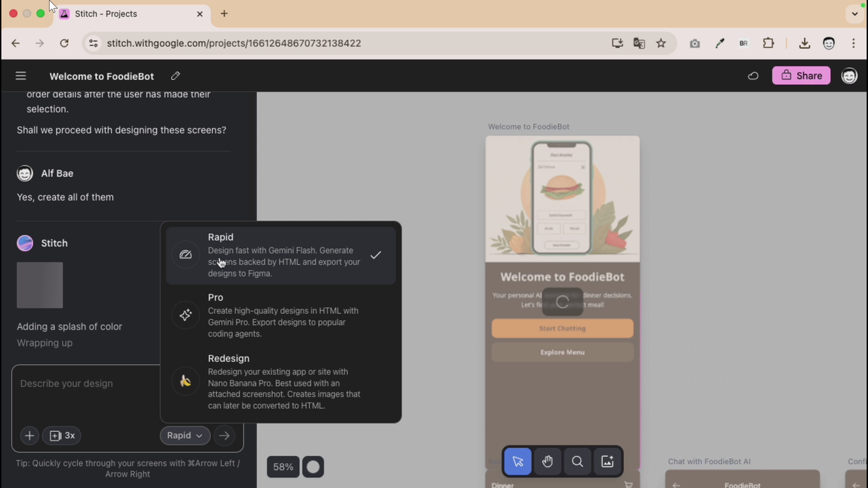
Task: Switch to the Stitch - Projects tab
Action: coord(131,14)
